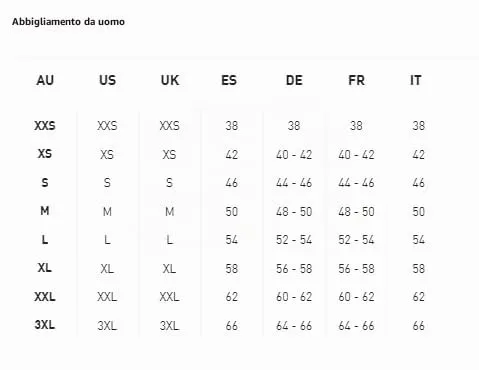Select the UK size 3XL cell
The width and height of the screenshot is (479, 370).
169,326
